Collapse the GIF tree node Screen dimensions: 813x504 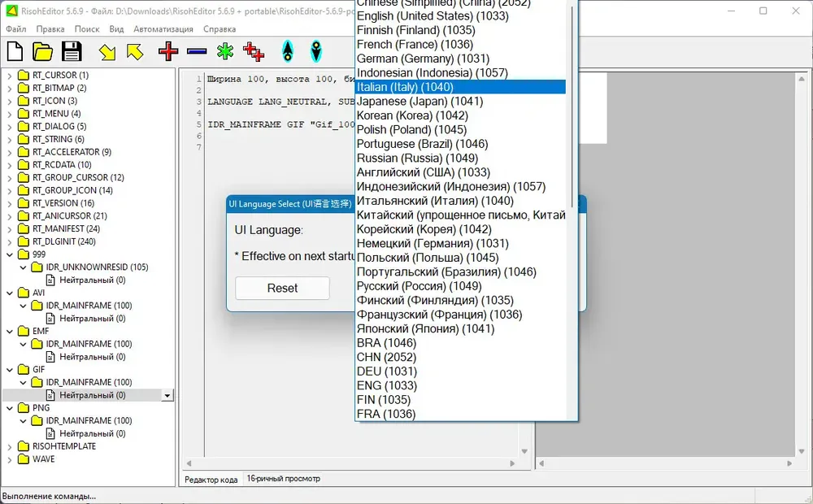click(x=9, y=370)
